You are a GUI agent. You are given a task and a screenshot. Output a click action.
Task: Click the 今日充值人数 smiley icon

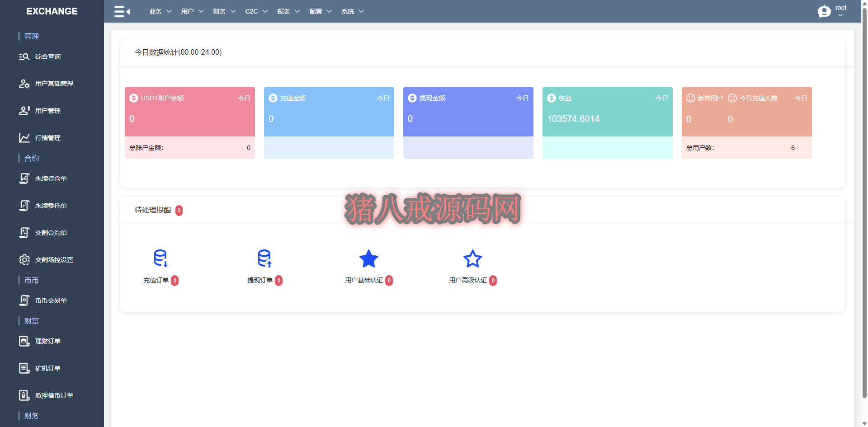click(732, 98)
